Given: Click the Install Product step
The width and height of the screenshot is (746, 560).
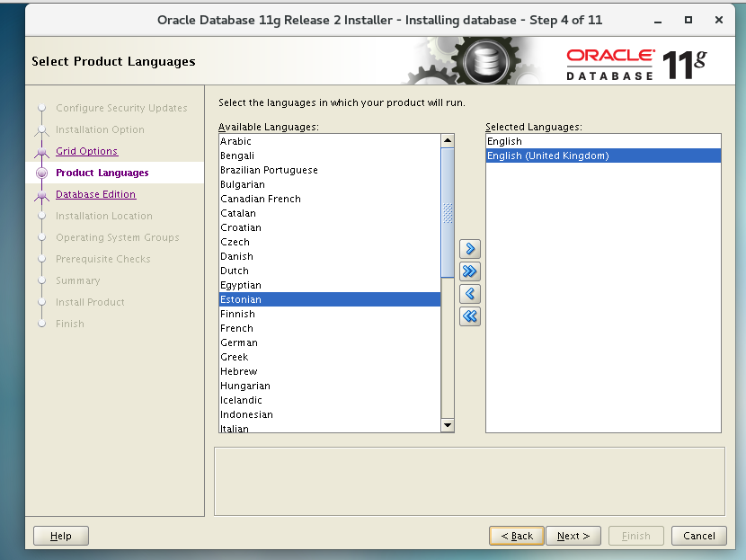Looking at the screenshot, I should (91, 302).
